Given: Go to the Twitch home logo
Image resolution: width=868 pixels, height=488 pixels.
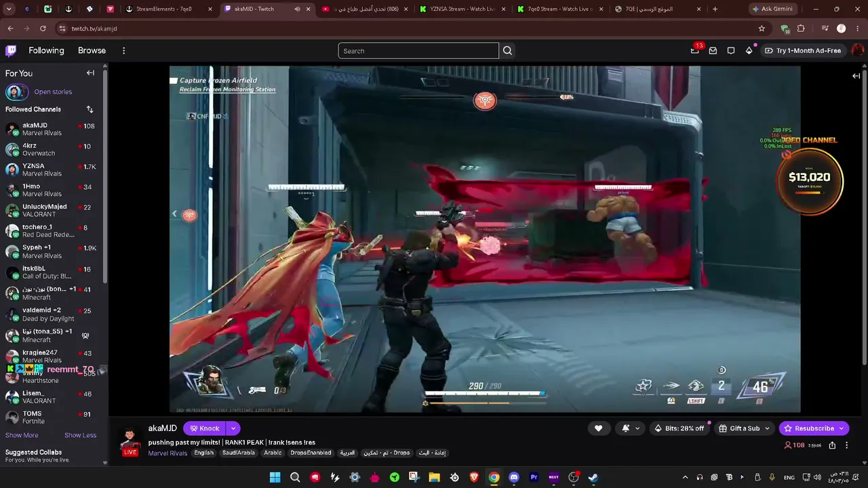Looking at the screenshot, I should (11, 50).
